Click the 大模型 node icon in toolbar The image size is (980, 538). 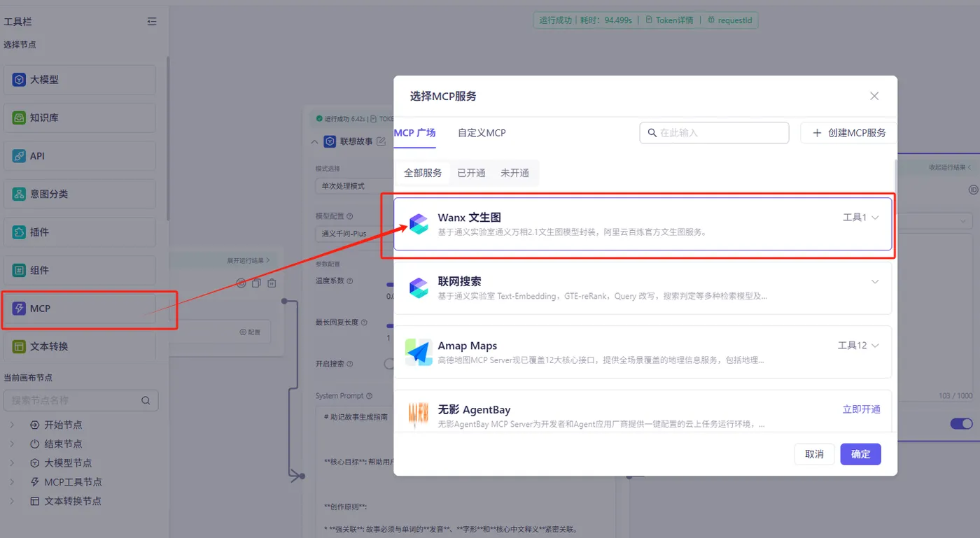tap(19, 80)
